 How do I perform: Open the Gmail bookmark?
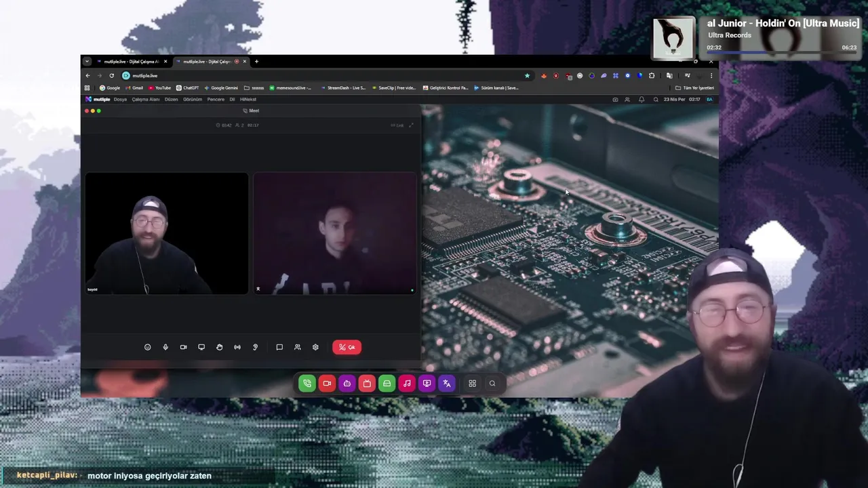134,88
